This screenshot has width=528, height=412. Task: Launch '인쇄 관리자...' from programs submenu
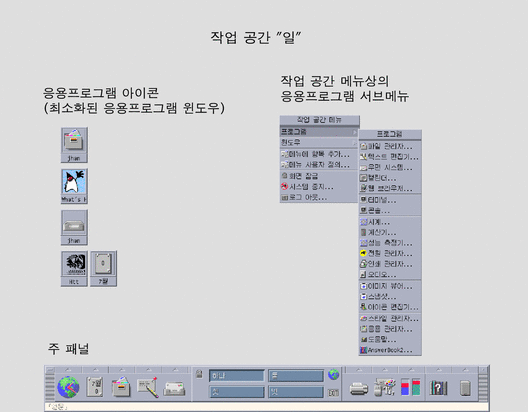click(390, 264)
